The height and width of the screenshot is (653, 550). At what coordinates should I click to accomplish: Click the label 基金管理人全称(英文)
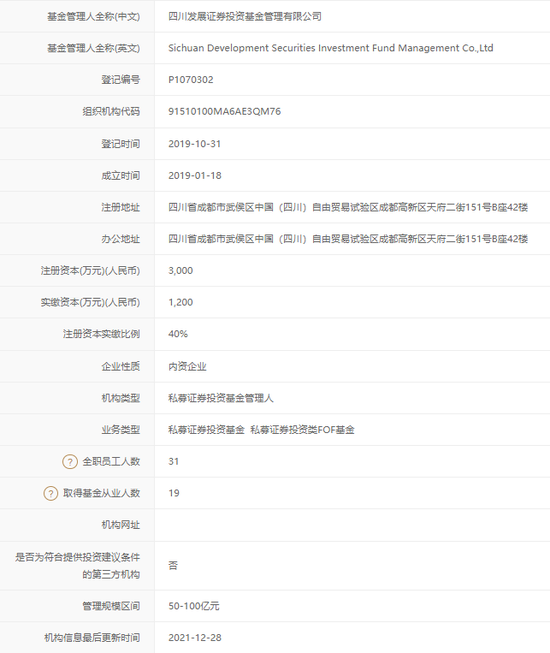(x=93, y=48)
